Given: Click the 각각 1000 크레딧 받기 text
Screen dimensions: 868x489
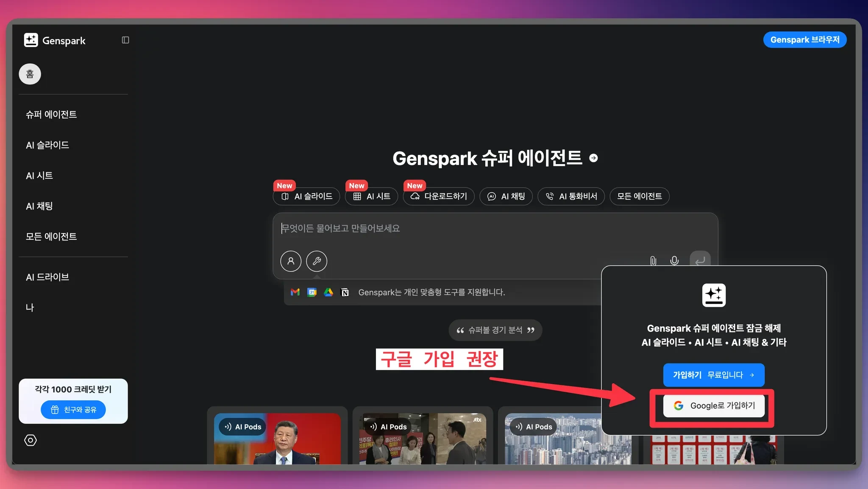Looking at the screenshot, I should [x=73, y=389].
